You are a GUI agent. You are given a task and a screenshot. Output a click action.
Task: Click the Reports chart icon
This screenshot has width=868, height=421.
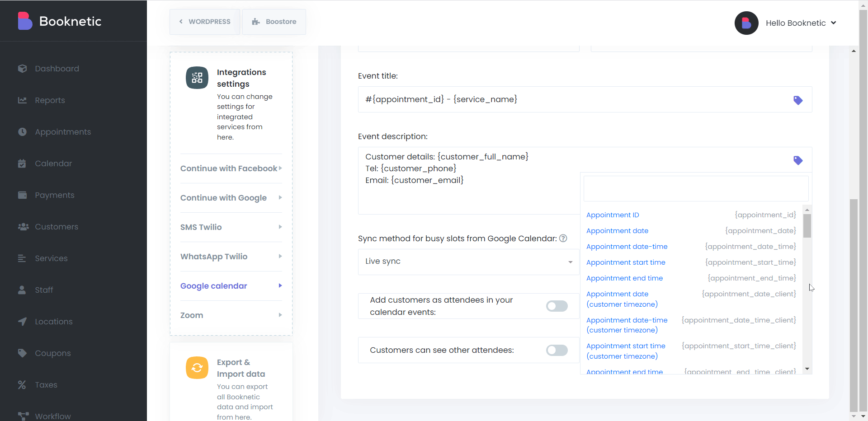click(22, 100)
